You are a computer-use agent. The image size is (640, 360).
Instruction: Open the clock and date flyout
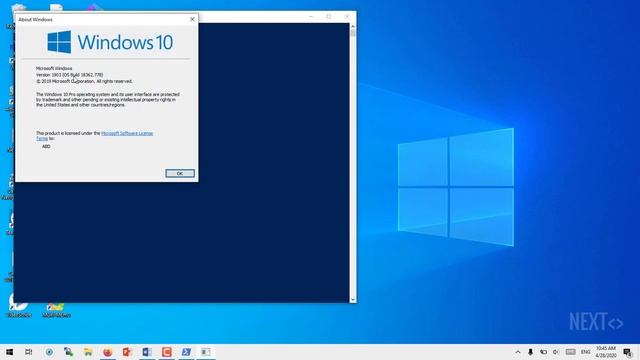click(x=606, y=352)
